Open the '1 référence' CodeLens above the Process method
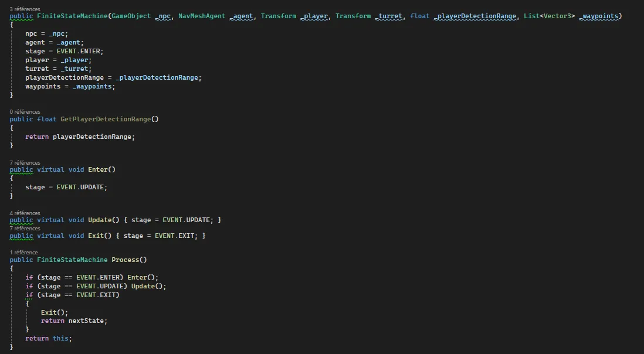This screenshot has width=644, height=354. tap(23, 252)
